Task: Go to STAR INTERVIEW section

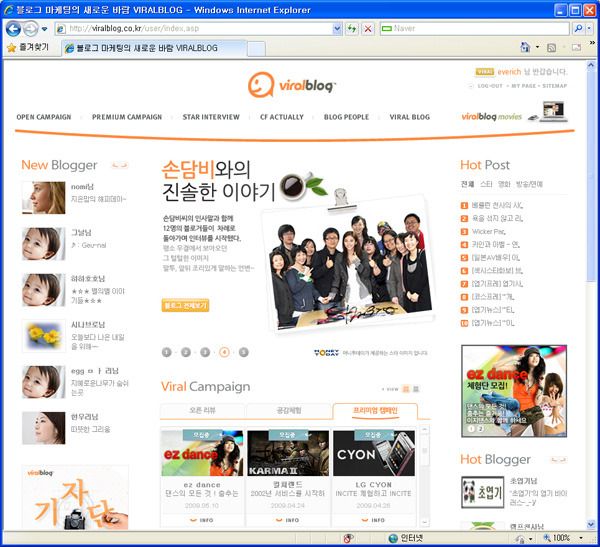Action: pyautogui.click(x=211, y=117)
